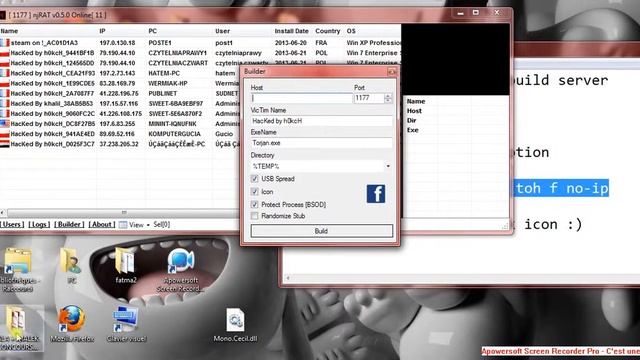
Task: Toggle the USB Spread checkbox
Action: (x=255, y=179)
